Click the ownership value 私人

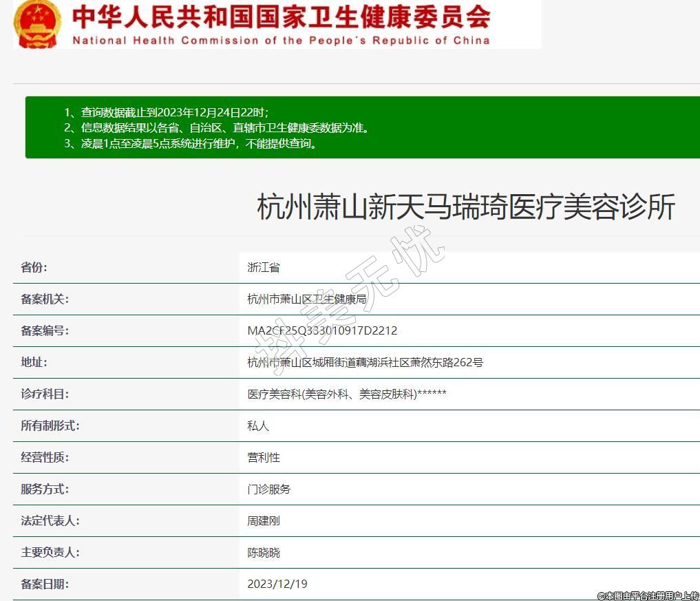pyautogui.click(x=258, y=426)
